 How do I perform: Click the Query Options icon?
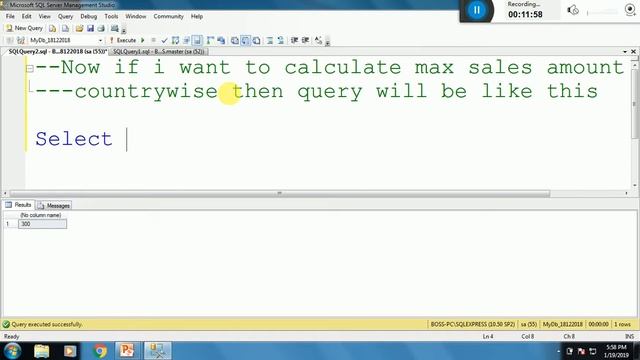[x=187, y=40]
